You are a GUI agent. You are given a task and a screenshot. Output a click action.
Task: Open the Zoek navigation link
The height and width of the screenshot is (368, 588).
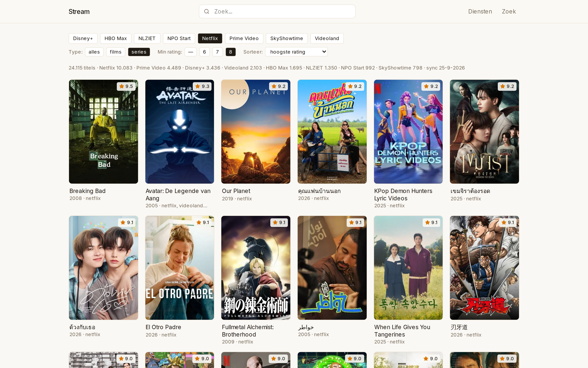(509, 11)
